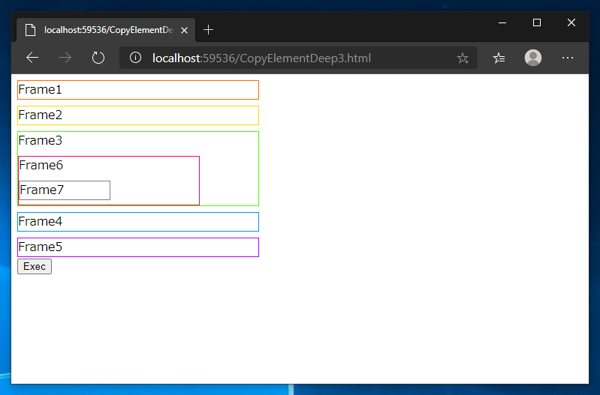This screenshot has width=600, height=395.
Task: Add page to favorites with the star icon
Action: tap(462, 58)
